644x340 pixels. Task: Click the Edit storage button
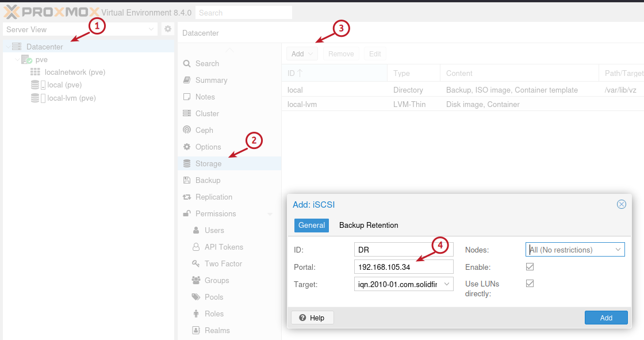pos(375,54)
